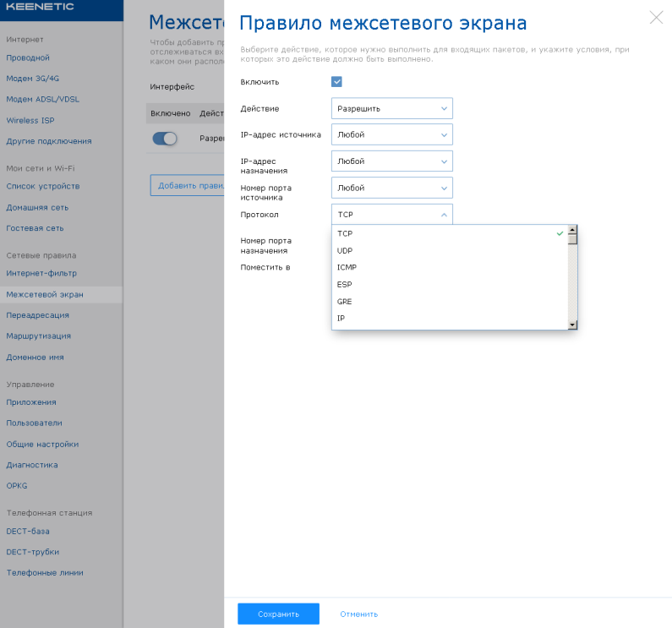Open Межсетевой экран in the sidebar
672x628 pixels.
[62, 294]
